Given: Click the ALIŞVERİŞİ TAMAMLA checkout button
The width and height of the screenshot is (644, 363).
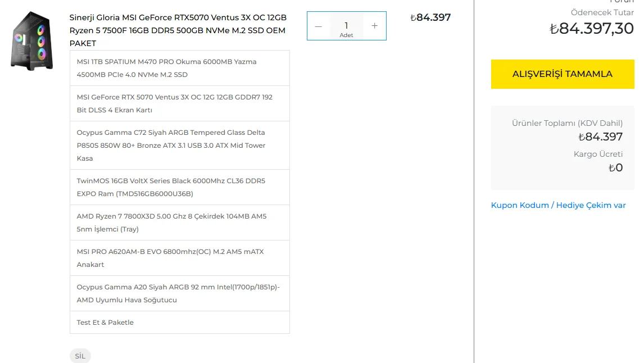Looking at the screenshot, I should (563, 74).
